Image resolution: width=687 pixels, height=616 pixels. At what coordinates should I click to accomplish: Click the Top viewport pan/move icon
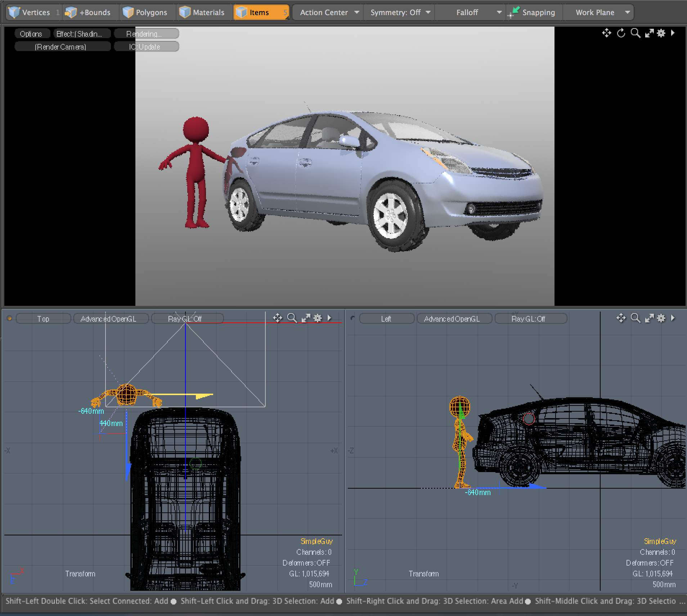(277, 318)
